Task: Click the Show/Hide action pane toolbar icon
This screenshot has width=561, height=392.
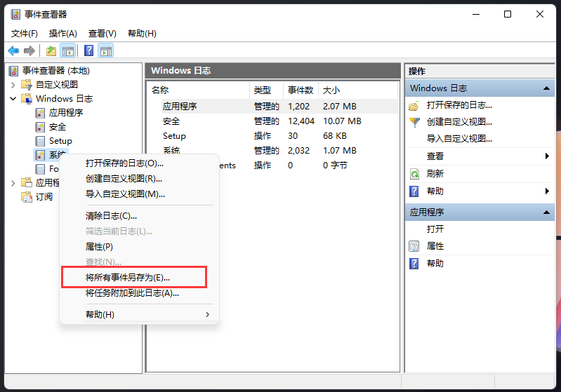Action: point(106,50)
